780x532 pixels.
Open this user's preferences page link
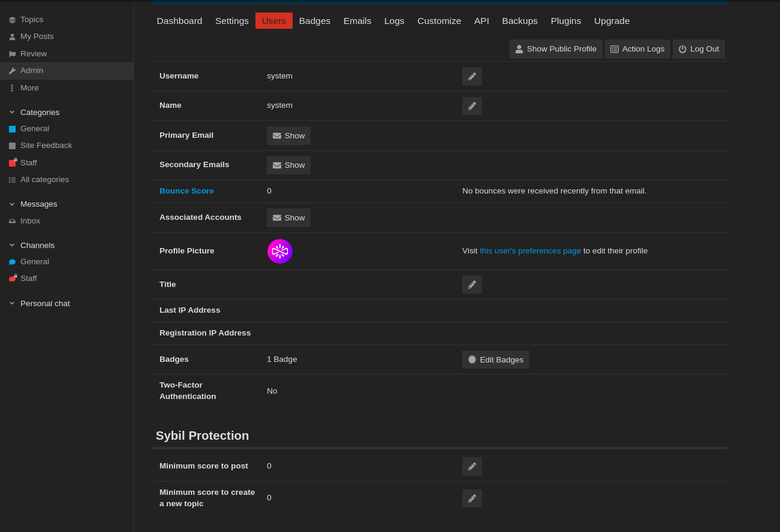point(529,250)
